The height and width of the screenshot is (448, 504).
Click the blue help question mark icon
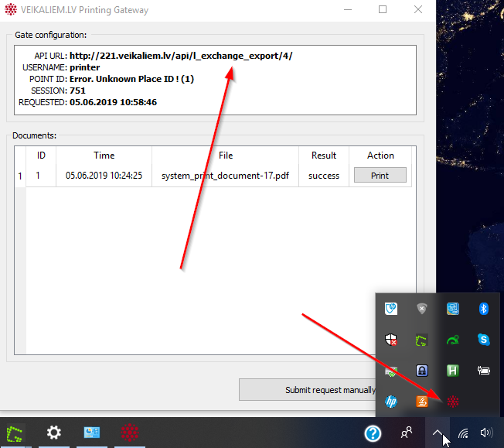tap(373, 433)
